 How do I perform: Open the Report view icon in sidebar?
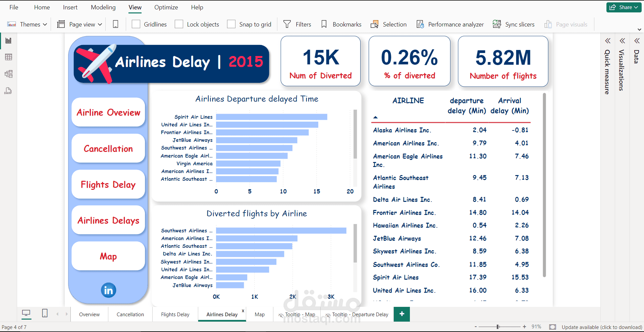click(9, 41)
